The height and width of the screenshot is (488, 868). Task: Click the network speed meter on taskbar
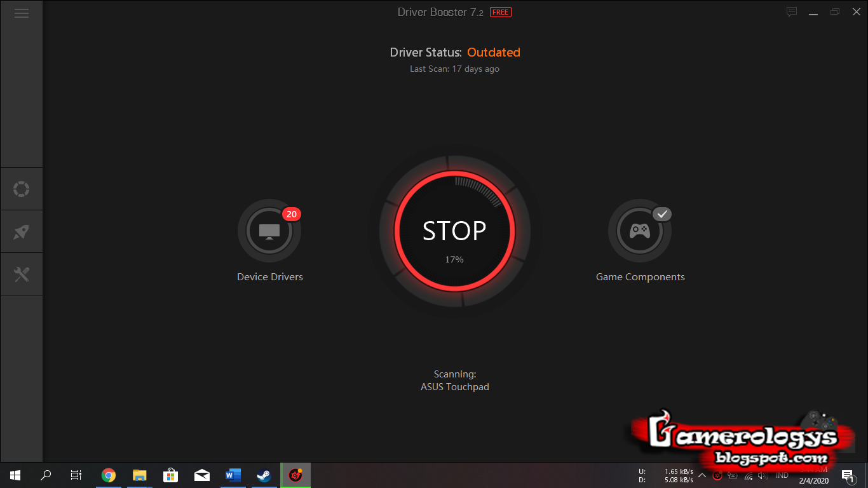[666, 475]
